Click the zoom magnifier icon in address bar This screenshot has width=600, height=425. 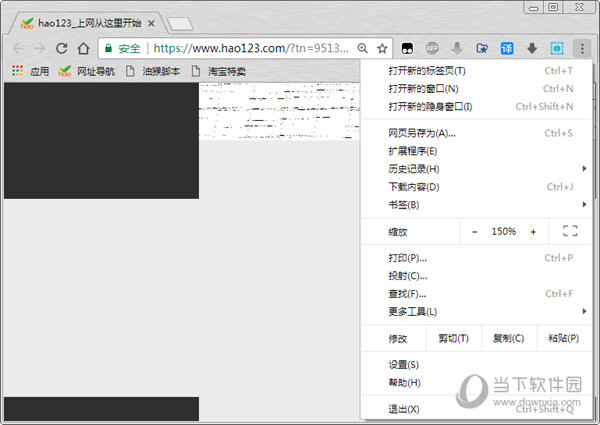362,48
